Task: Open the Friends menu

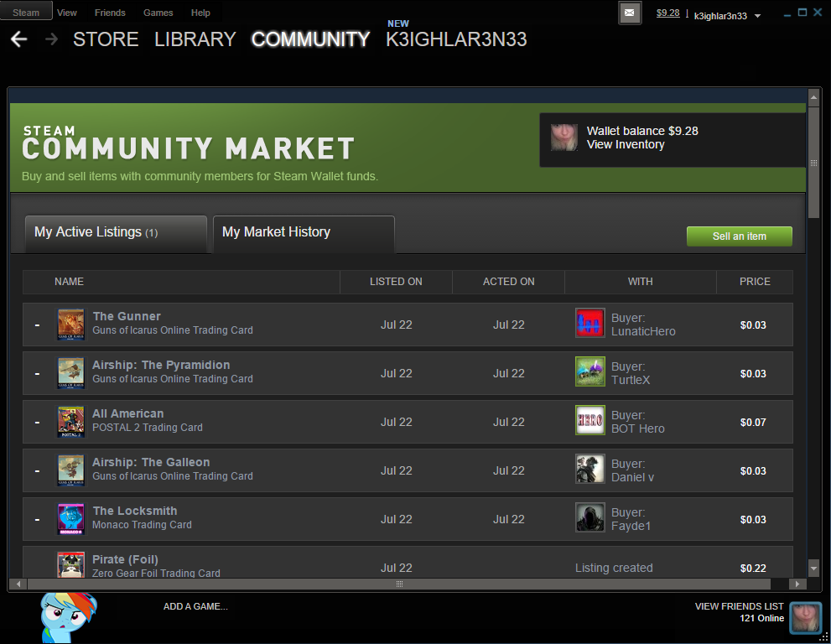Action: (110, 13)
